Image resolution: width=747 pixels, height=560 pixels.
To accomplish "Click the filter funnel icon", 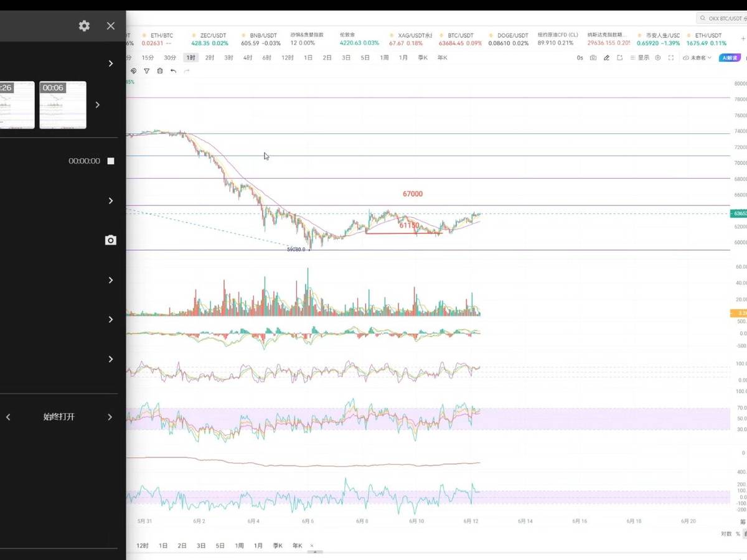I will (x=146, y=71).
